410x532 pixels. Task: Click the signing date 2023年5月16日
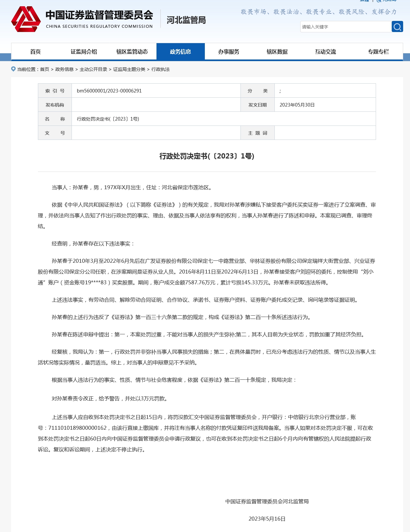[267, 519]
